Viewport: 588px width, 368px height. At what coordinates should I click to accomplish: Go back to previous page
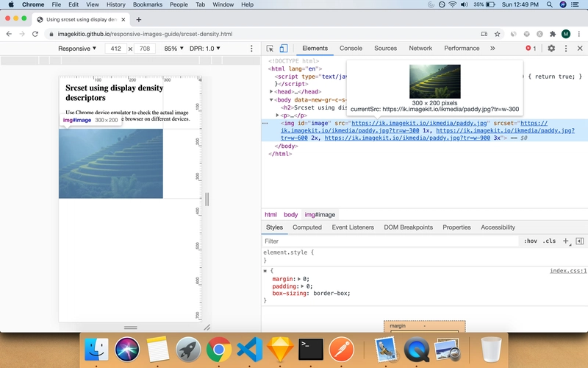tap(9, 34)
